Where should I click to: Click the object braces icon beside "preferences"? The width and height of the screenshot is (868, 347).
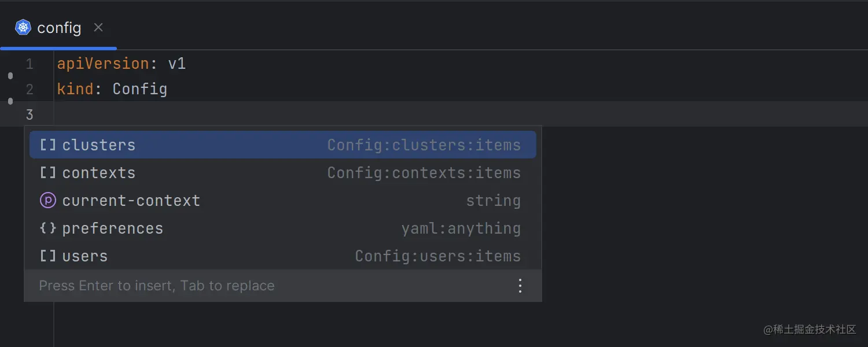[x=48, y=228]
